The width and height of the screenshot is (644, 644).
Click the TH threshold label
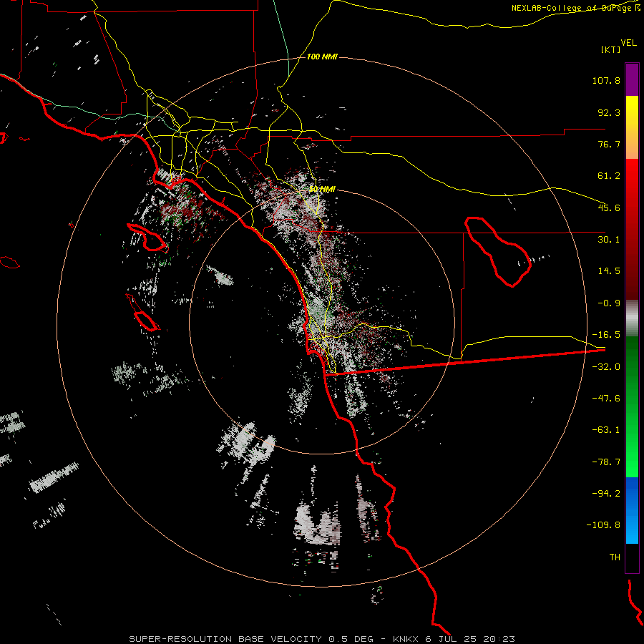[x=615, y=557]
